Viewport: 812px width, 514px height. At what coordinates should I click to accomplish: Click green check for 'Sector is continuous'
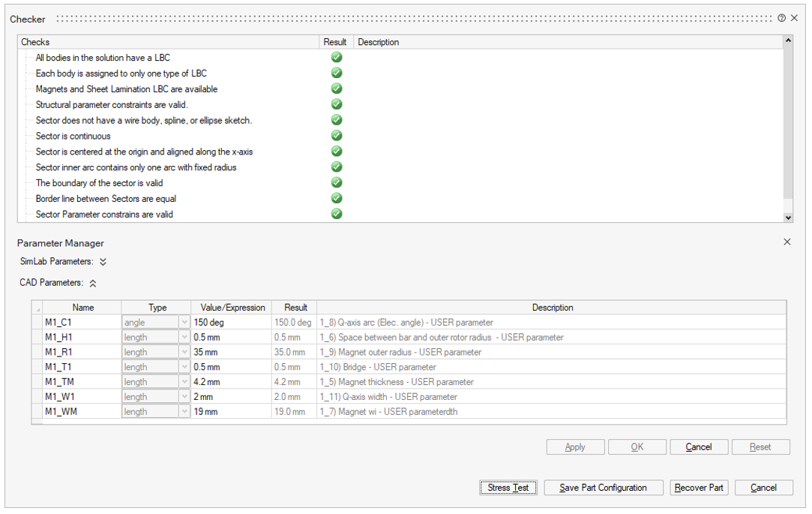click(337, 136)
